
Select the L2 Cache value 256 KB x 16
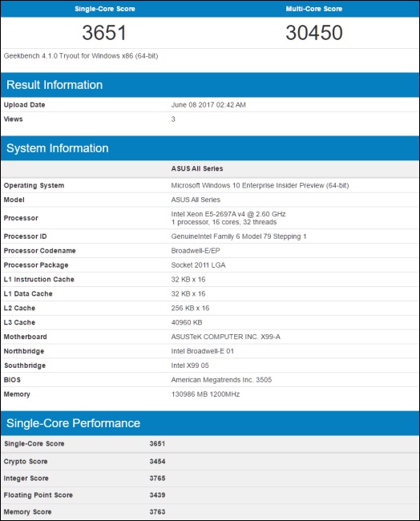tap(190, 308)
